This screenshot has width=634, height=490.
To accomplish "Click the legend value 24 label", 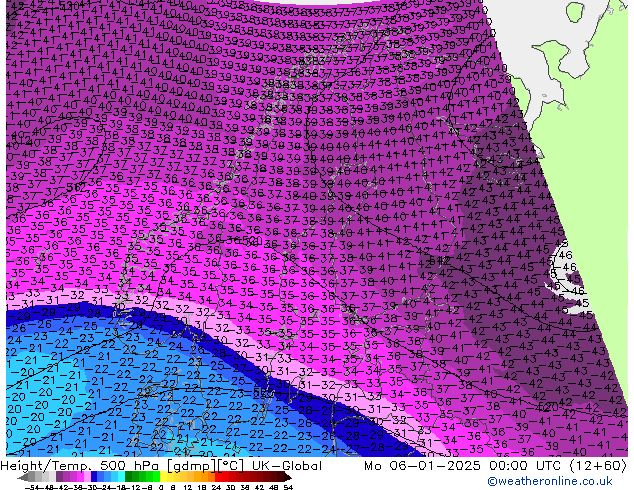I will point(216,488).
